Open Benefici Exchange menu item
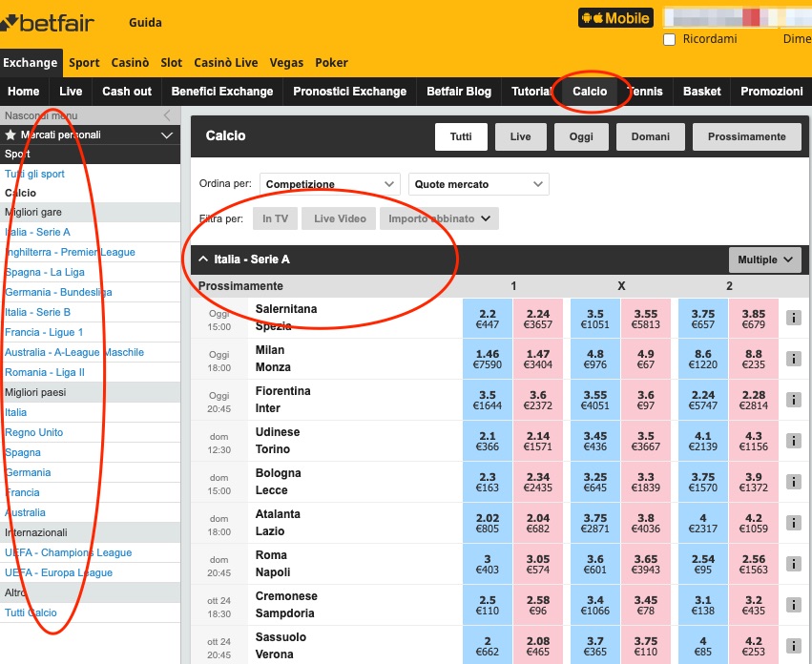812x664 pixels. [222, 92]
